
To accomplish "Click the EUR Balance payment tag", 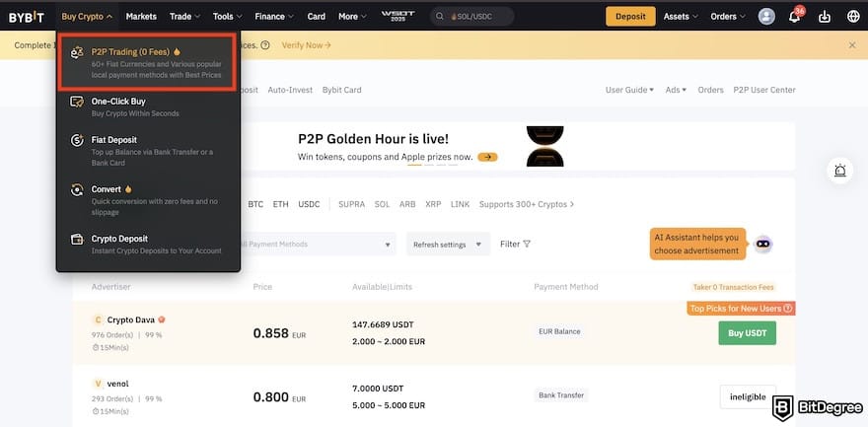I will (x=559, y=331).
